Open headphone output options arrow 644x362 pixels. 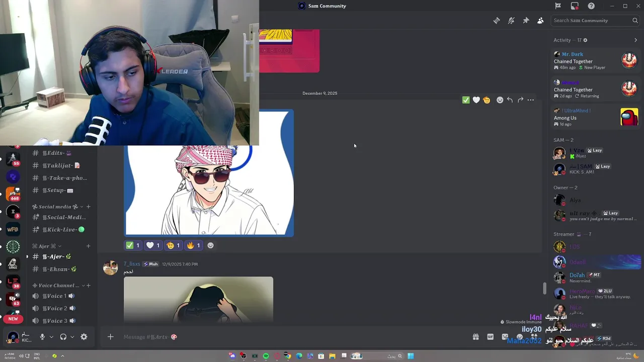click(72, 337)
